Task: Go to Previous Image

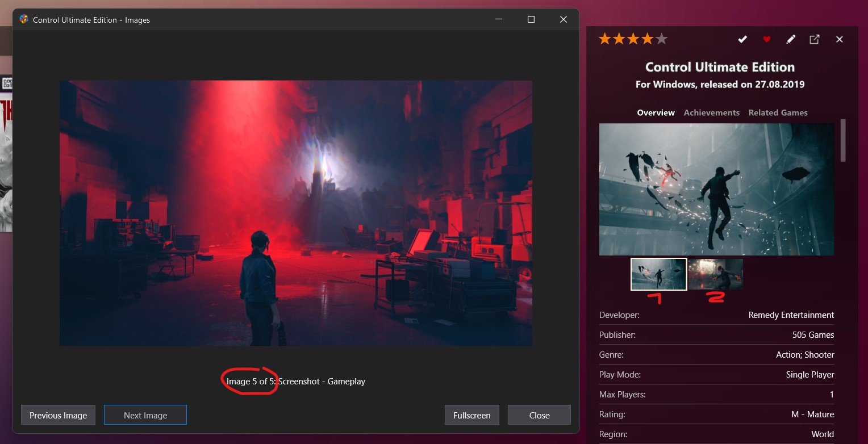Action: coord(58,415)
